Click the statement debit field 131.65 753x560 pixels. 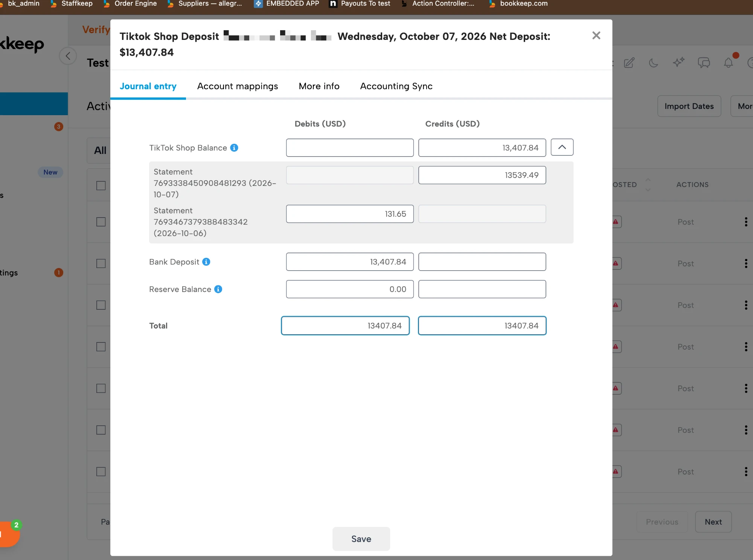click(x=350, y=214)
